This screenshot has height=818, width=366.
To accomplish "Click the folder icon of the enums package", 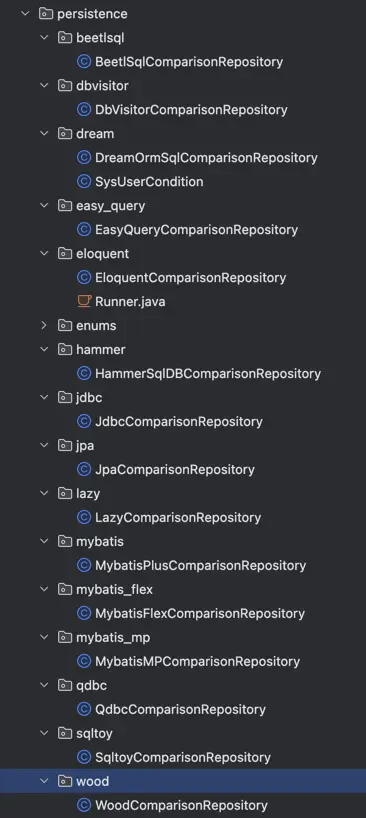I will (65, 326).
